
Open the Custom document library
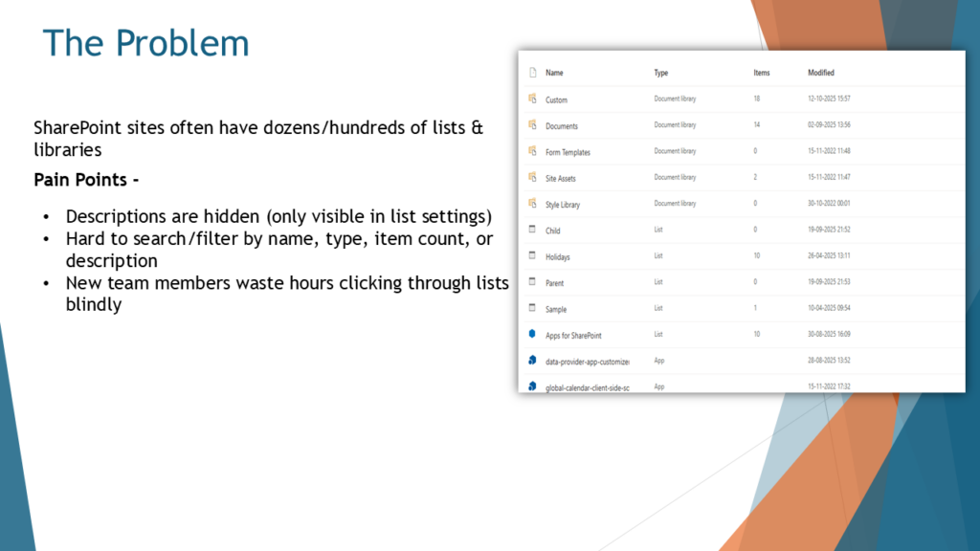pos(556,99)
